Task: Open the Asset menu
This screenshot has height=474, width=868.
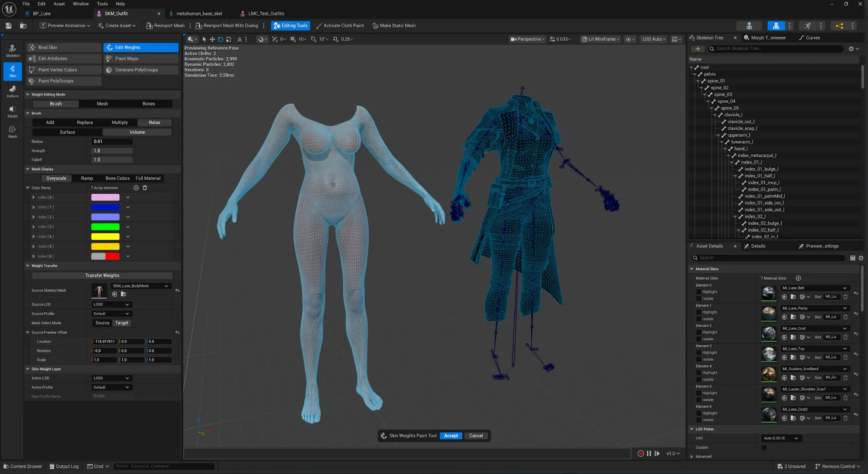Action: (x=59, y=4)
